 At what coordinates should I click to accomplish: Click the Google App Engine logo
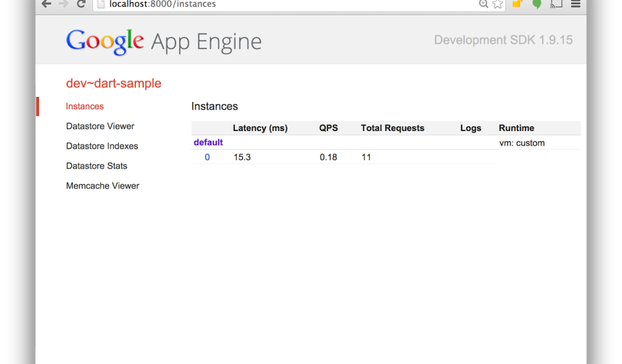(164, 41)
